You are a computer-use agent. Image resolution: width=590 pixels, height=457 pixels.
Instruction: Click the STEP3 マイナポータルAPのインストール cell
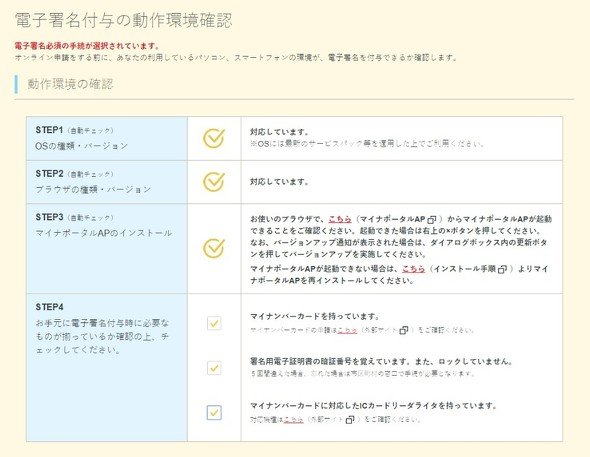(x=107, y=249)
